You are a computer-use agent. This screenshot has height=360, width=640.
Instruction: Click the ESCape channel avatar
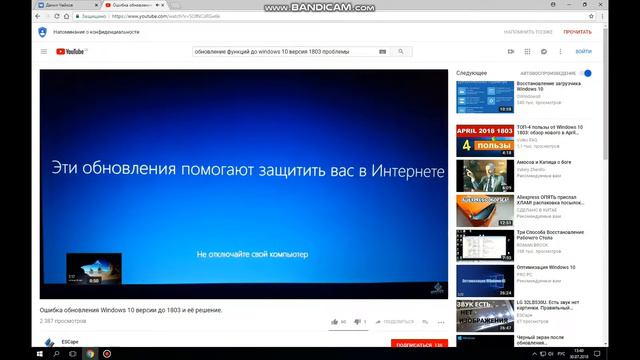tap(49, 342)
